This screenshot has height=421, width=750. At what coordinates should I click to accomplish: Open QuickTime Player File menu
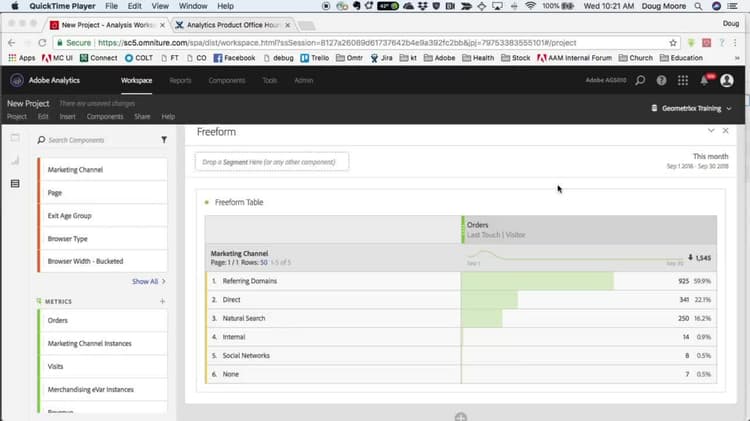click(x=111, y=6)
